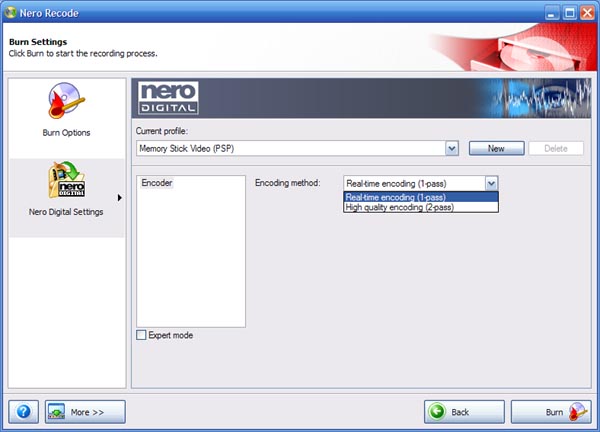The height and width of the screenshot is (432, 600).
Task: Minimize the Nero Recode window
Action: tap(551, 13)
